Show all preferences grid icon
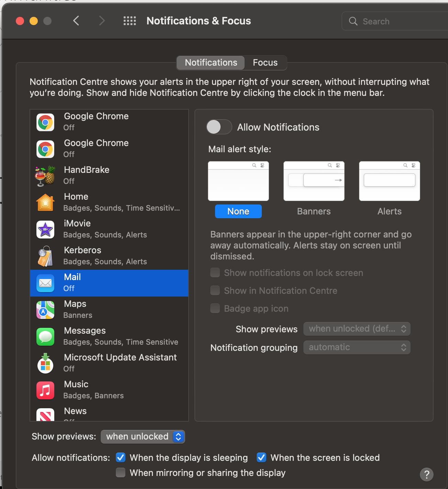 pyautogui.click(x=130, y=21)
